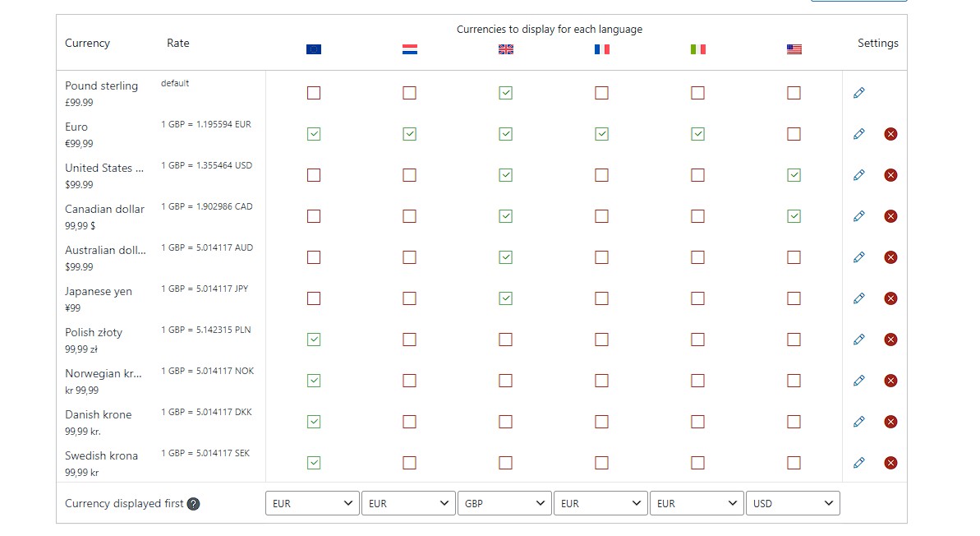
Task: Select the Norwegian krone currency name
Action: [104, 374]
